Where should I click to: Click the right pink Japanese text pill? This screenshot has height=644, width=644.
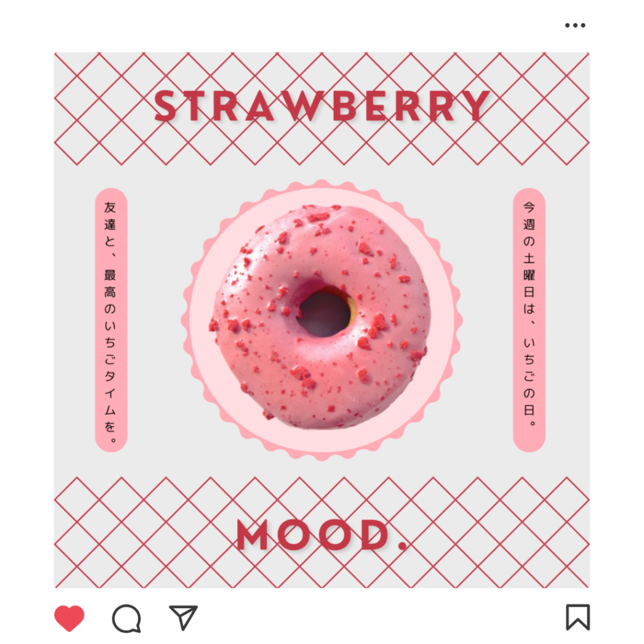click(529, 320)
